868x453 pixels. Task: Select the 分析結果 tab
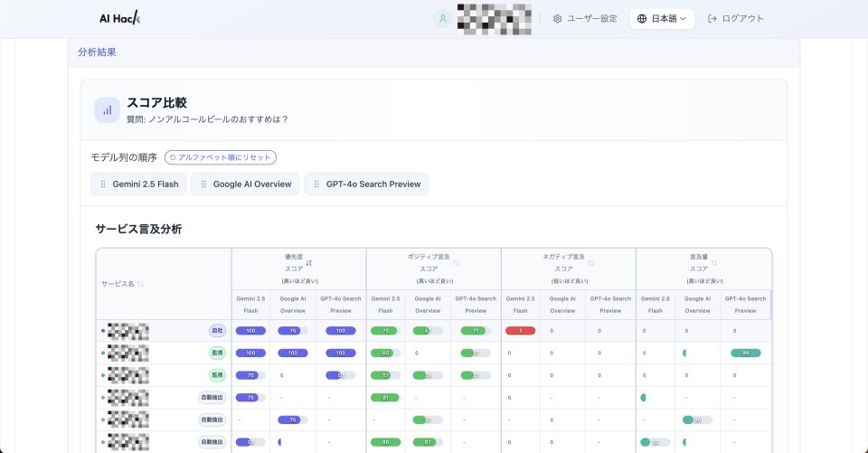tap(97, 52)
